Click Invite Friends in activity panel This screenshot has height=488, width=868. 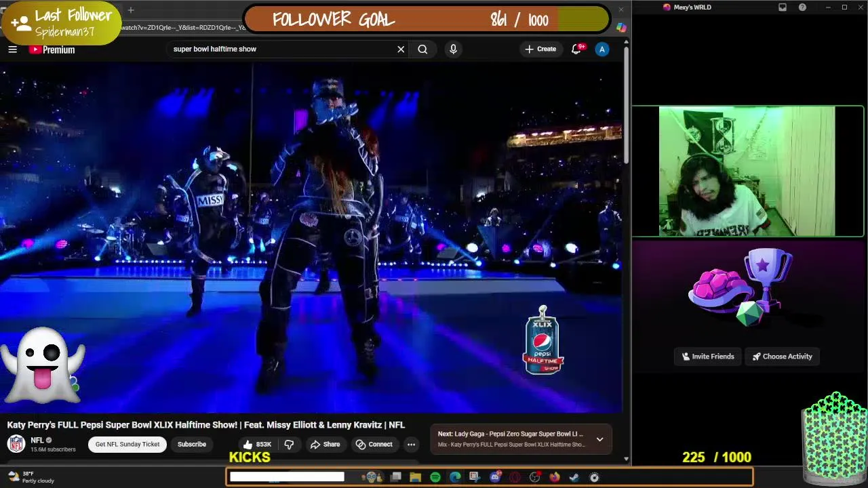click(x=708, y=357)
